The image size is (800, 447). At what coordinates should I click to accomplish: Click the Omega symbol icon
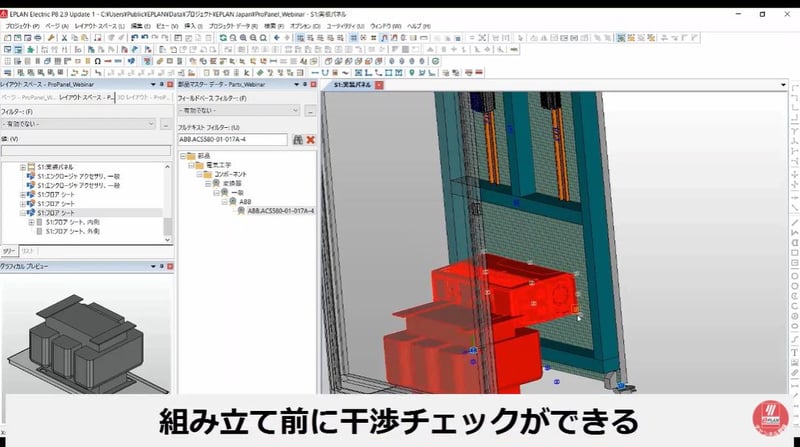pyautogui.click(x=97, y=61)
